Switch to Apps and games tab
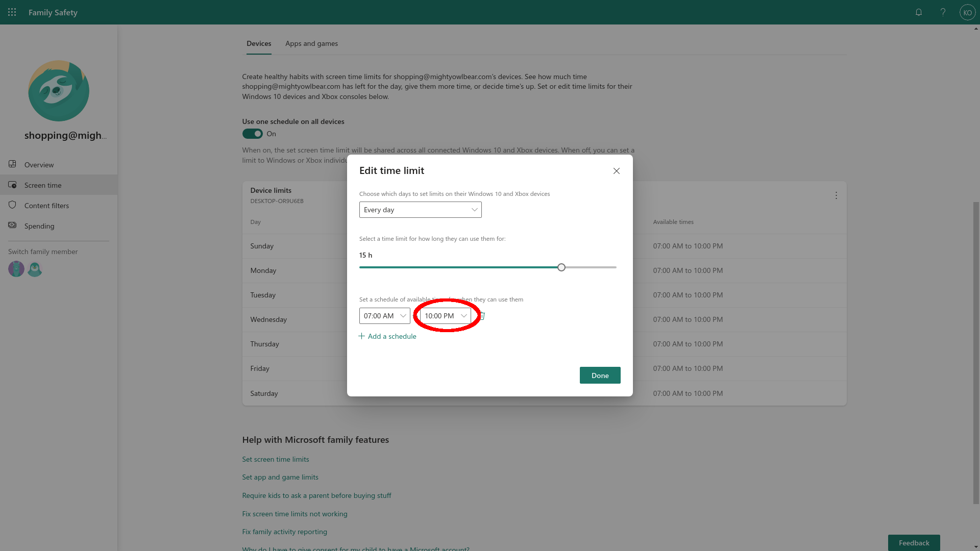The image size is (980, 551). point(311,43)
